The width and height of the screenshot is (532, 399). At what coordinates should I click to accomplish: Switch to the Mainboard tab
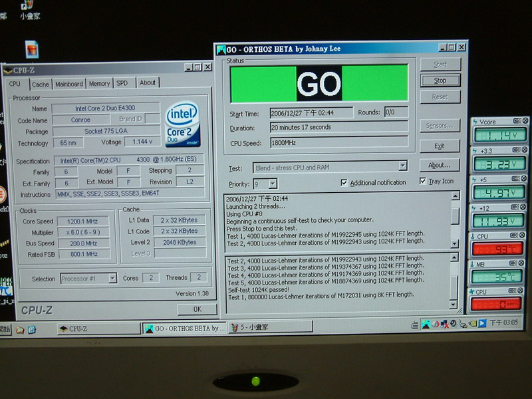pyautogui.click(x=69, y=84)
